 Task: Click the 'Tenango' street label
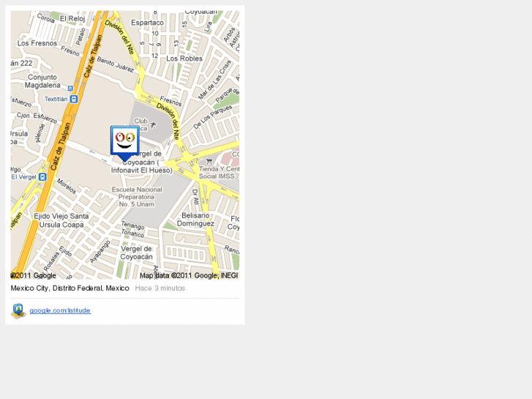point(132,225)
